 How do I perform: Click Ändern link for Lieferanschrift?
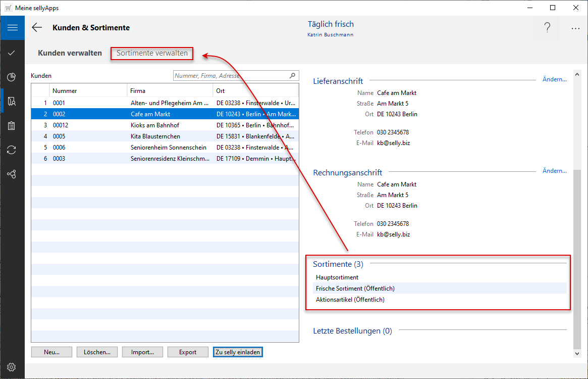click(554, 79)
